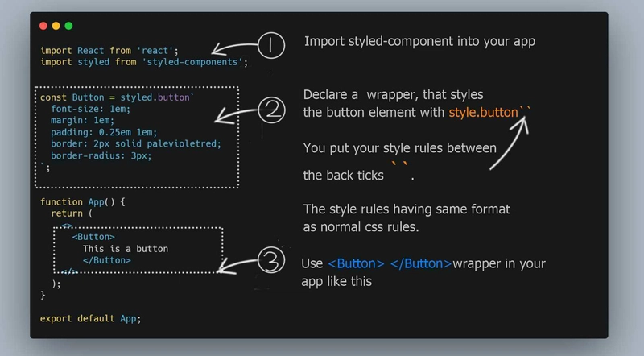
Task: Click 'styled-components' import string
Action: [x=192, y=62]
